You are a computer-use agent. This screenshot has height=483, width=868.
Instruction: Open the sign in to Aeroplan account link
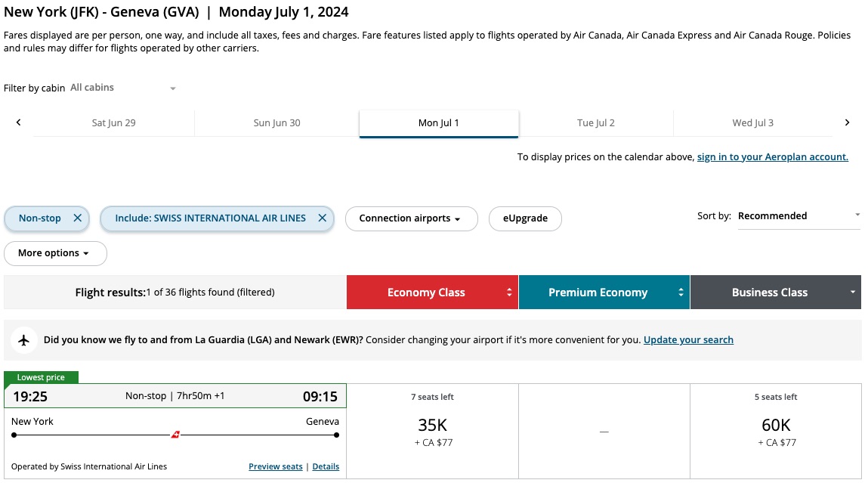click(x=771, y=156)
